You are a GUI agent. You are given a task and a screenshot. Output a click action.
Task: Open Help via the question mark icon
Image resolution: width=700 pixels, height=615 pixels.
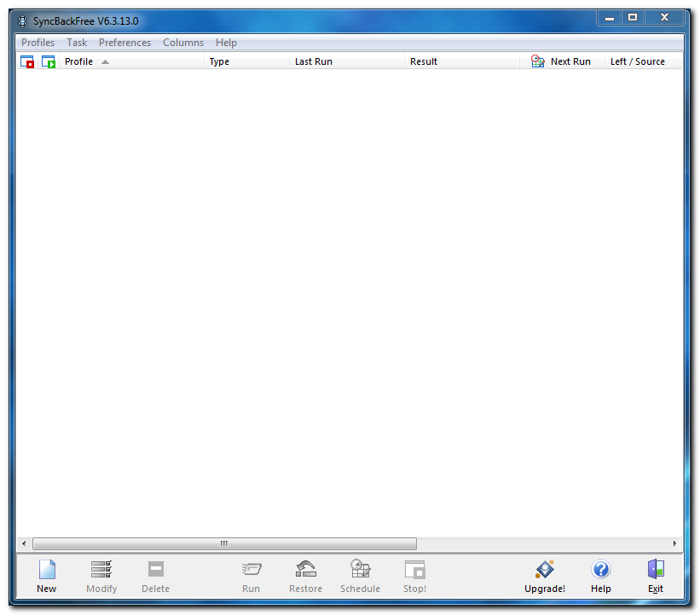(x=601, y=570)
